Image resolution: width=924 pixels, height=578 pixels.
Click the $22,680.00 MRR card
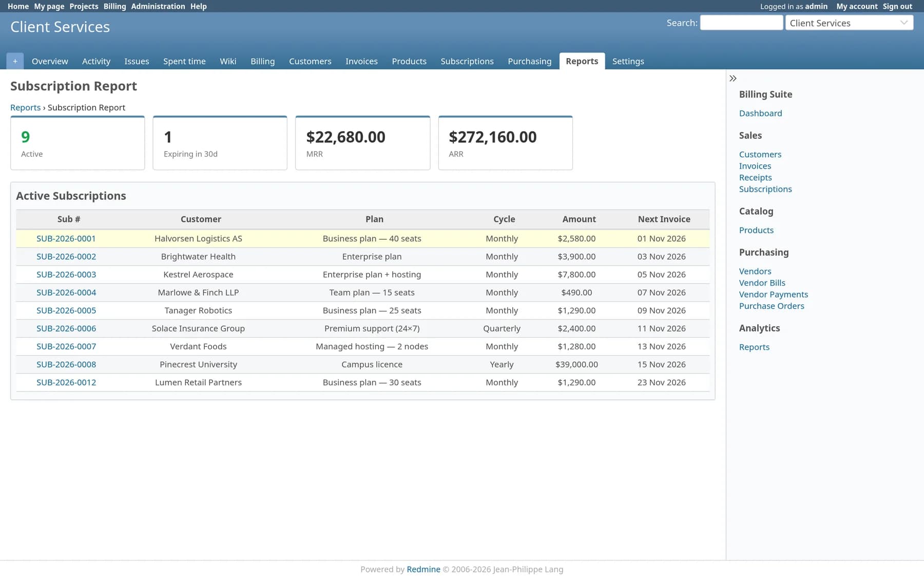(x=362, y=143)
